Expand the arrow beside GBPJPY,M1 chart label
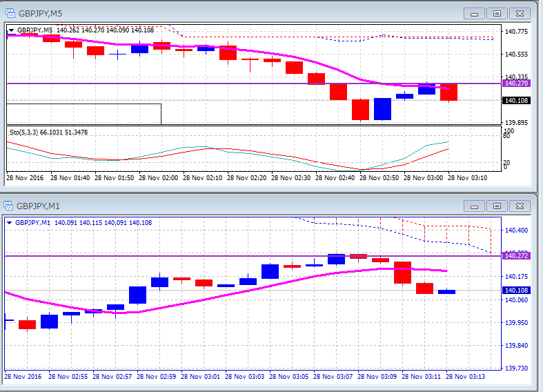The width and height of the screenshot is (543, 392). pyautogui.click(x=10, y=223)
